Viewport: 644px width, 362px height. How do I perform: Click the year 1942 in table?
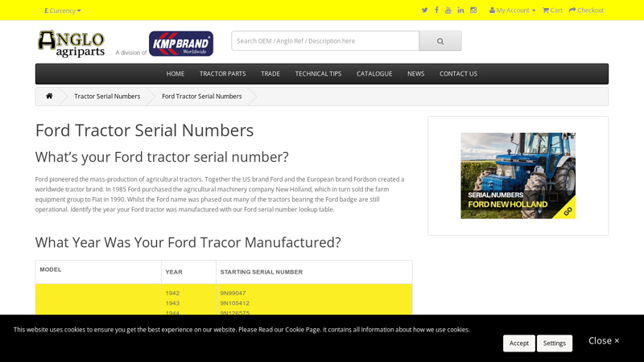click(172, 293)
